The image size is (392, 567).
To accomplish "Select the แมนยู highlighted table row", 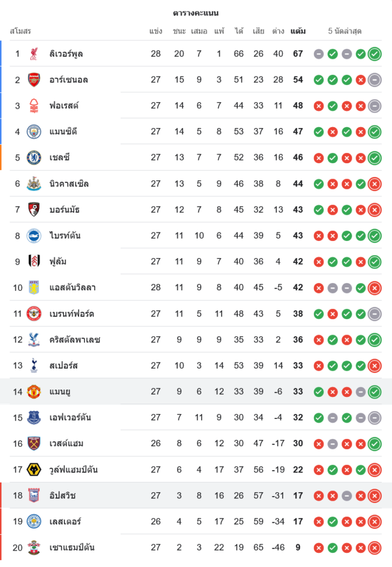I will 196,392.
